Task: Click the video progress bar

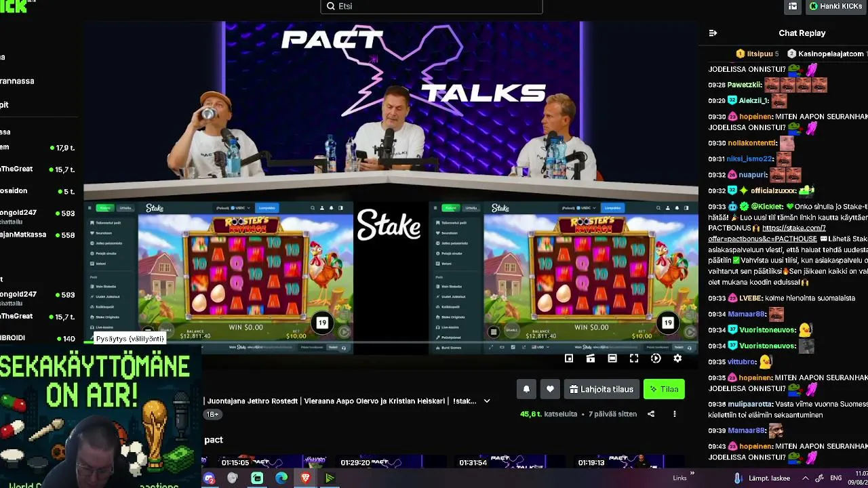Action: [391, 342]
